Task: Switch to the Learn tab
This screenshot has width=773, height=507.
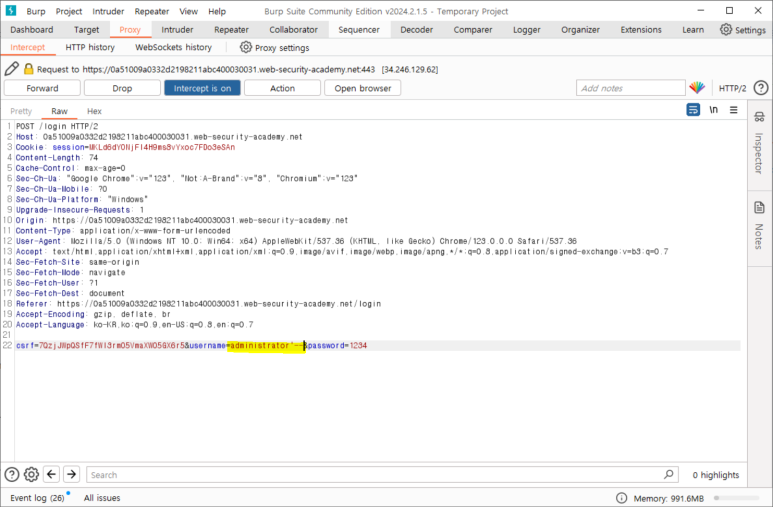Action: [x=693, y=30]
